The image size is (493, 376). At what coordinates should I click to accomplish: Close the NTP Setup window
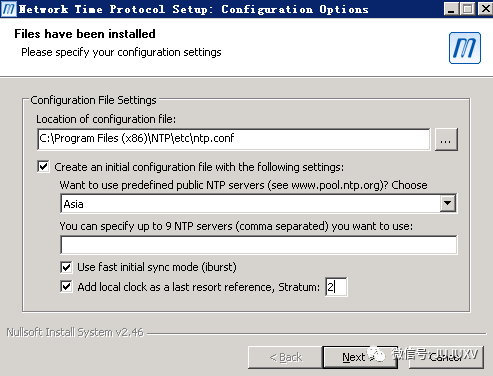[x=485, y=9]
